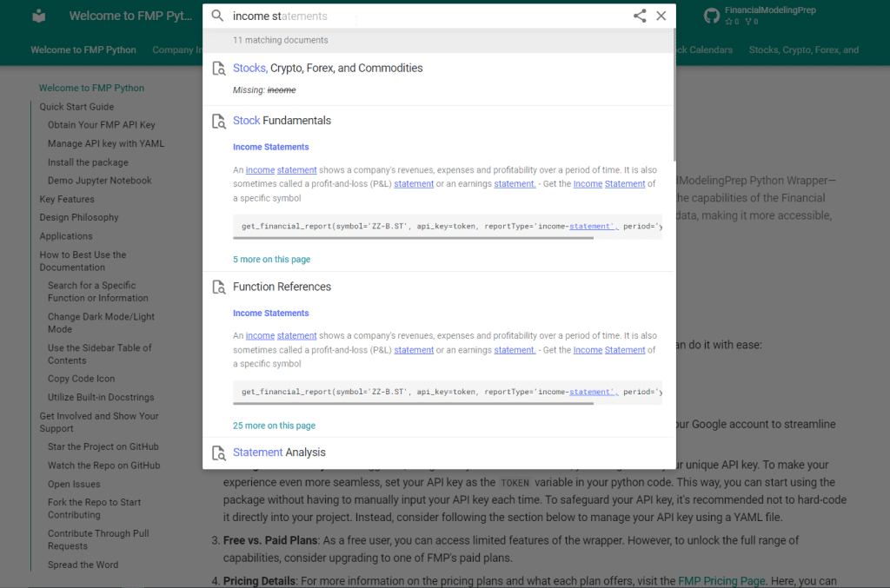Select the 'Welcome to FMP Python' tab

coord(83,50)
